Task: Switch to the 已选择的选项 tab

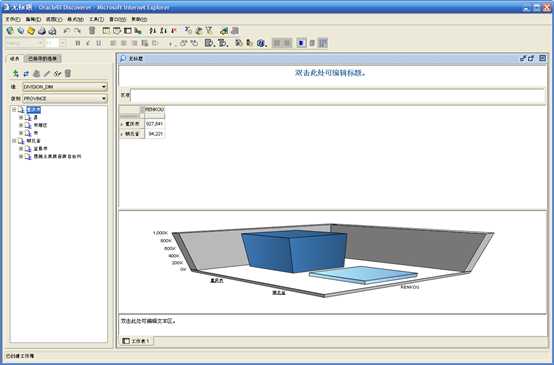Action: (43, 59)
